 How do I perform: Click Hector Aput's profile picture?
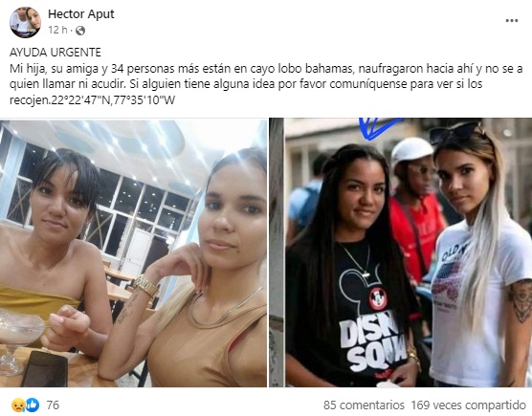[x=26, y=22]
